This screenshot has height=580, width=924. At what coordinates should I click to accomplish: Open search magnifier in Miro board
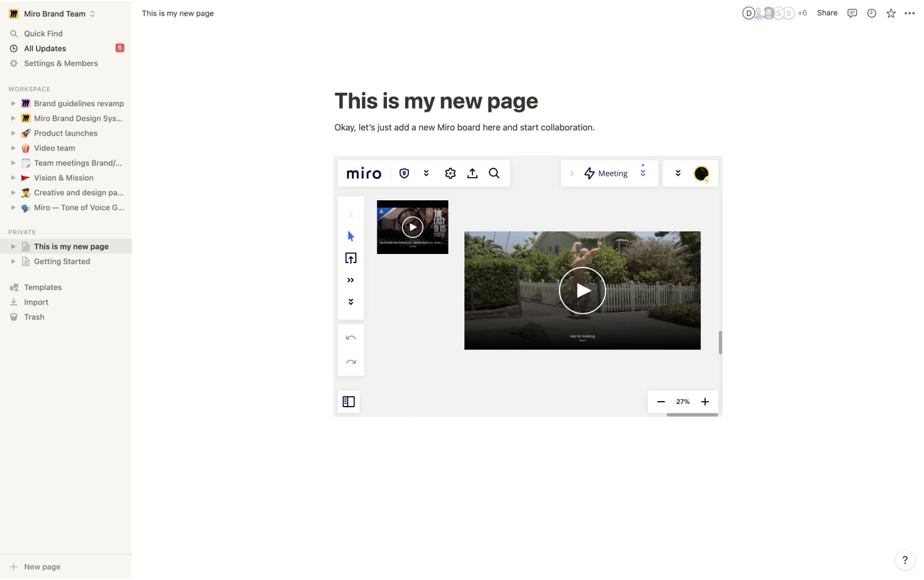494,173
